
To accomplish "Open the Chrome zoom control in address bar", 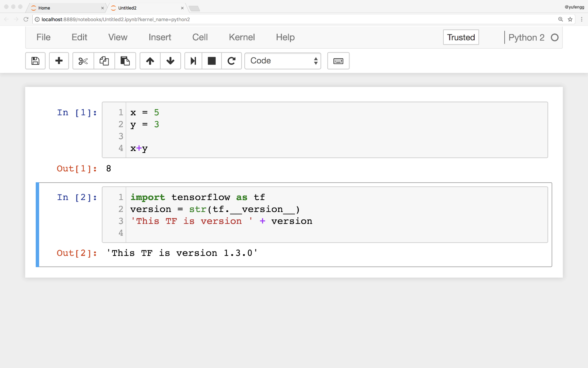I will (560, 19).
